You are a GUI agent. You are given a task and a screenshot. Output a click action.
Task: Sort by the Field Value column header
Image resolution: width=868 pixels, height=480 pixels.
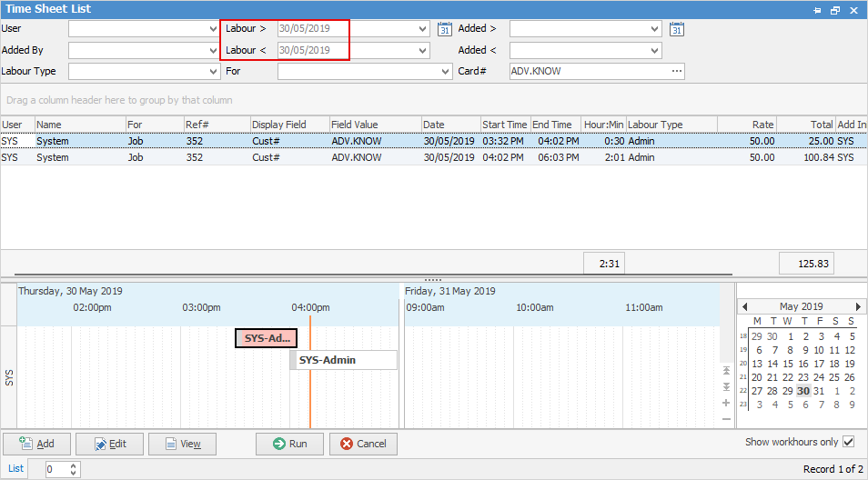point(376,125)
